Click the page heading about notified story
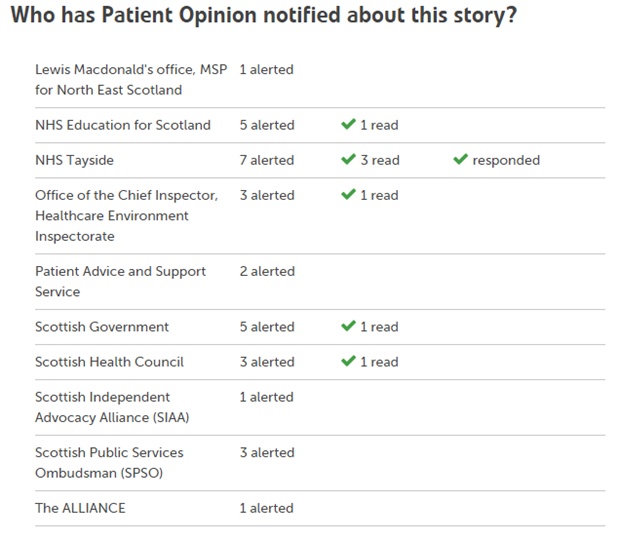620x540 pixels. (264, 15)
